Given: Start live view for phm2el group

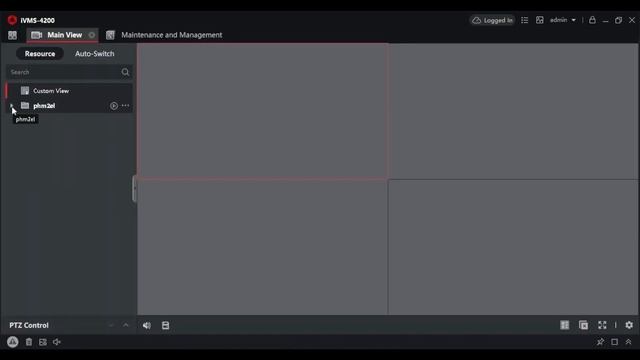Looking at the screenshot, I should 114,106.
